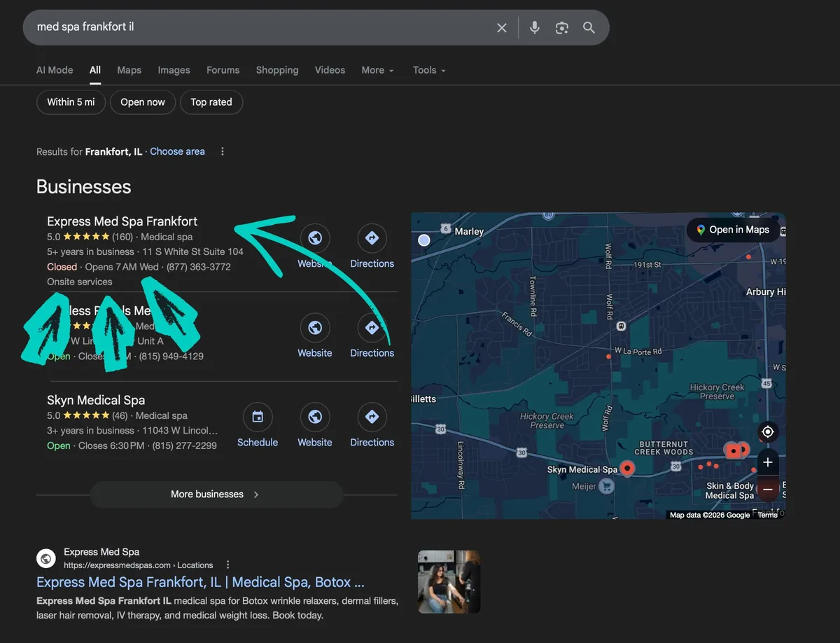Click the search query input field
This screenshot has width=840, height=643.
(259, 27)
